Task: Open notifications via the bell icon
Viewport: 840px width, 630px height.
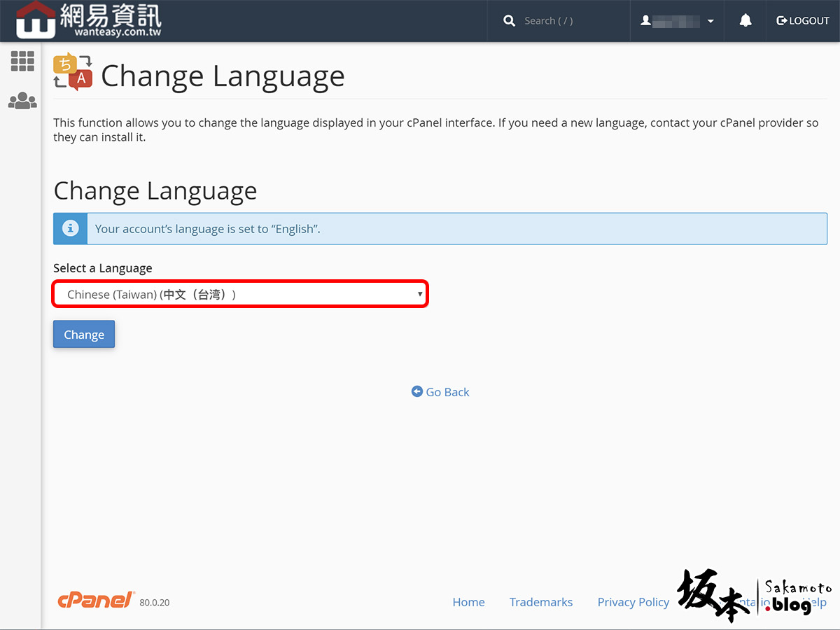Action: [745, 21]
